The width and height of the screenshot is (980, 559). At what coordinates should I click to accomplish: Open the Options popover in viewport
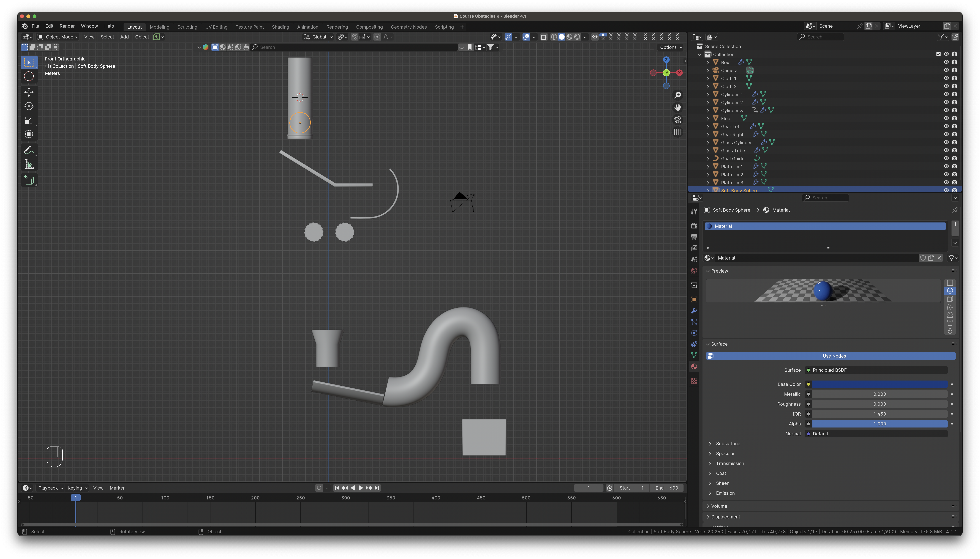point(671,47)
